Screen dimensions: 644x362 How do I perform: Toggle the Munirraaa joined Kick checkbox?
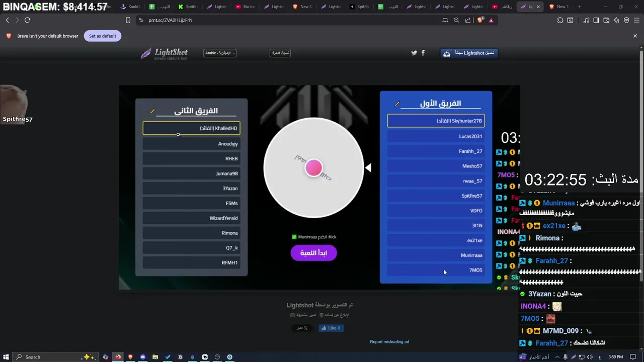click(x=294, y=237)
